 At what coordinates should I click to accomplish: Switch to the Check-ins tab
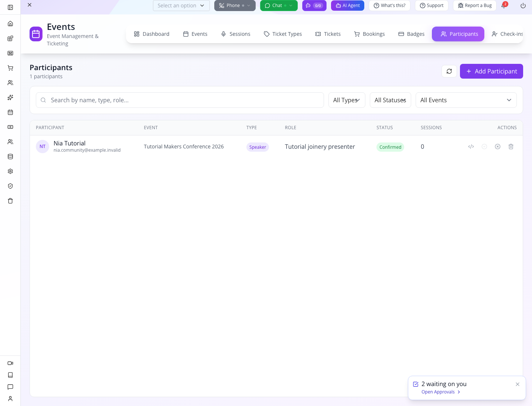click(507, 34)
